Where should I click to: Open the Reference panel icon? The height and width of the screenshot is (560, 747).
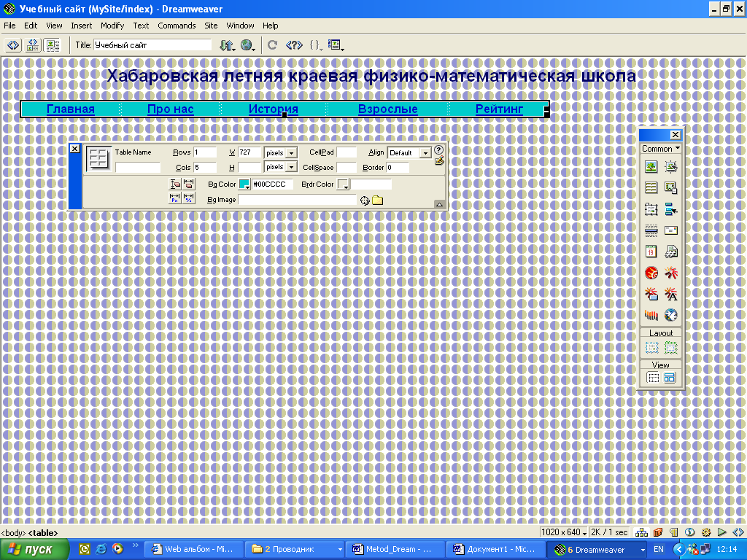tap(294, 45)
